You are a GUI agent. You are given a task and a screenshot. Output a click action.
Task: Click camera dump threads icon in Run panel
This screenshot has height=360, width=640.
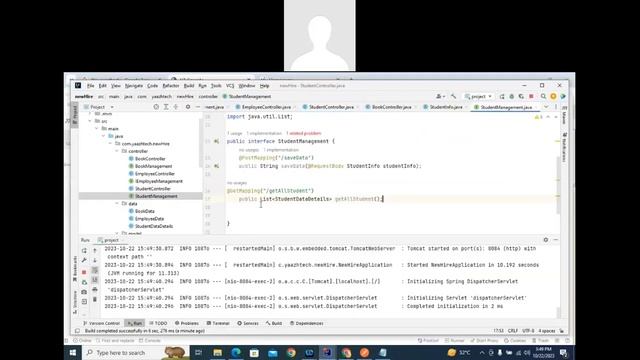click(x=84, y=292)
